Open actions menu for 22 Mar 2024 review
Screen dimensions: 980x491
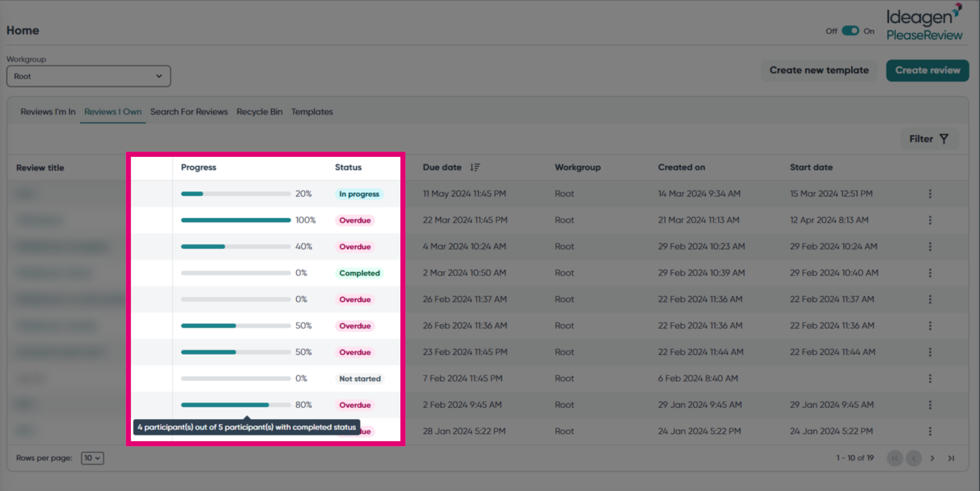click(x=930, y=220)
